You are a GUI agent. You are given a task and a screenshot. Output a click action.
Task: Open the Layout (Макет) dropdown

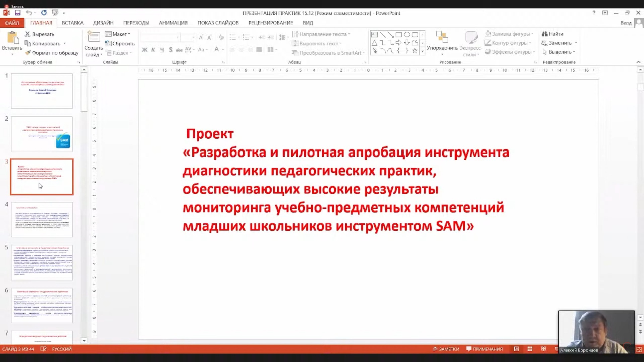pyautogui.click(x=118, y=34)
